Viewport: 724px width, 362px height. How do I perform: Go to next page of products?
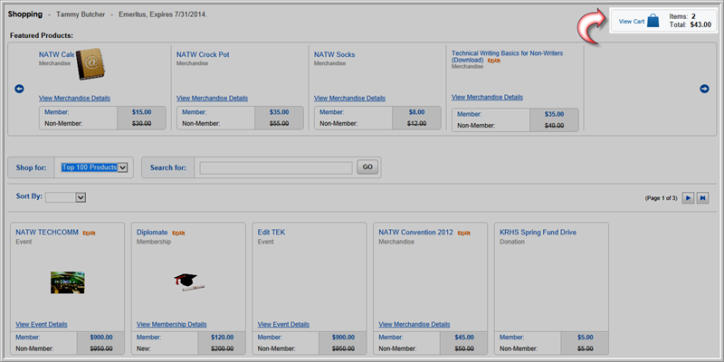point(688,198)
